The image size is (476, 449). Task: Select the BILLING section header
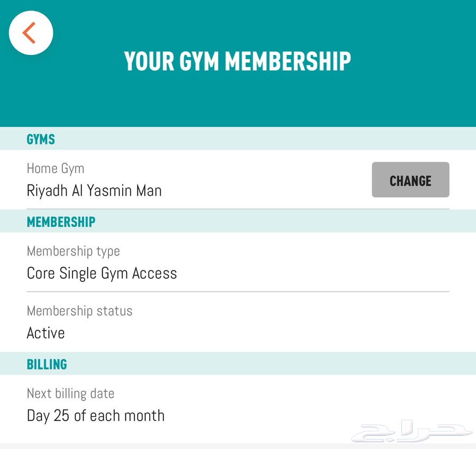(47, 364)
